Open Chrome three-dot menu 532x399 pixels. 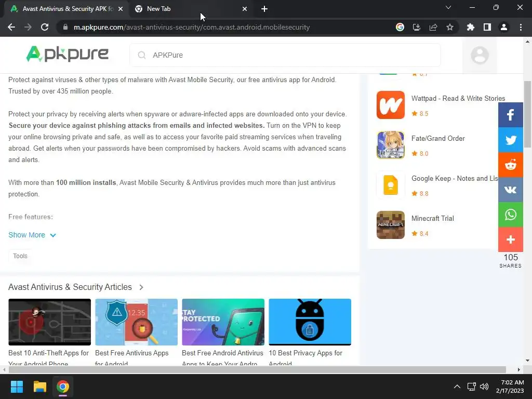521,27
